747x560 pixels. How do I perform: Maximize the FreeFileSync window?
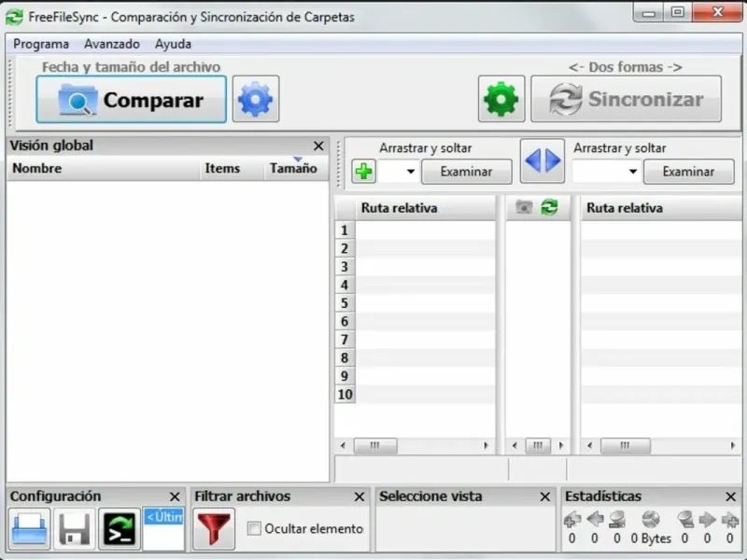coord(678,13)
